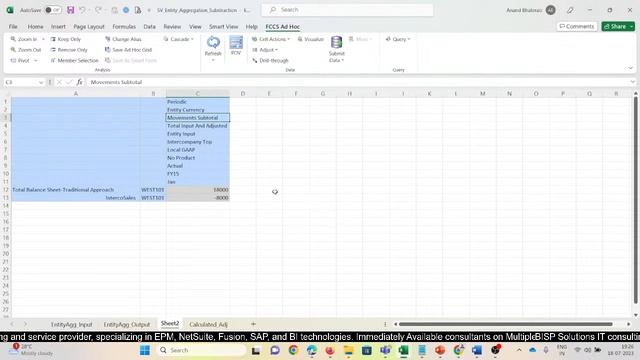Select the Calculated Adj sheet tab
This screenshot has width=640, height=360.
pos(208,324)
